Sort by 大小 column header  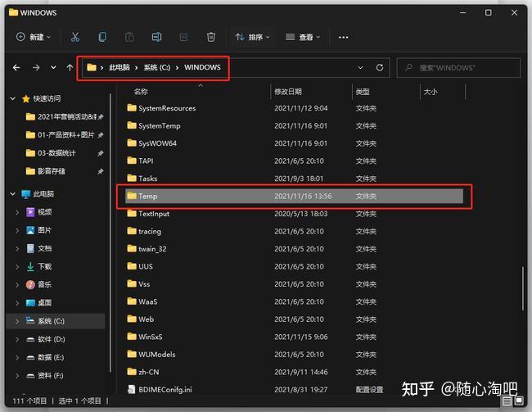point(431,92)
